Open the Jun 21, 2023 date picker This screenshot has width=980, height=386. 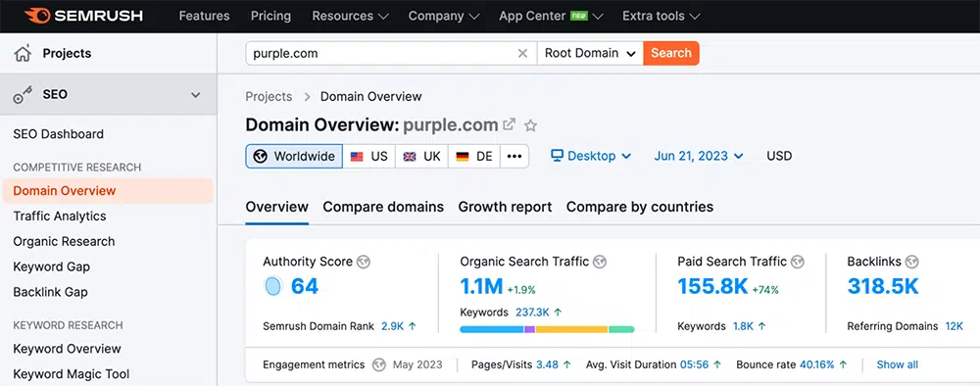[699, 156]
